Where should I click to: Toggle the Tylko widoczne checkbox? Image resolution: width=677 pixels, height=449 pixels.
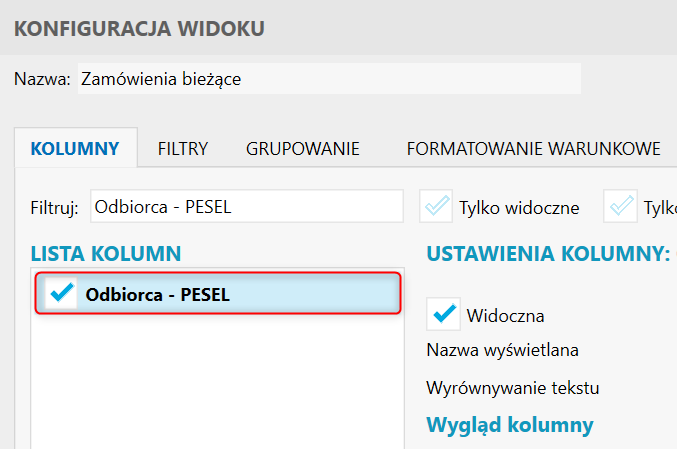tap(438, 207)
